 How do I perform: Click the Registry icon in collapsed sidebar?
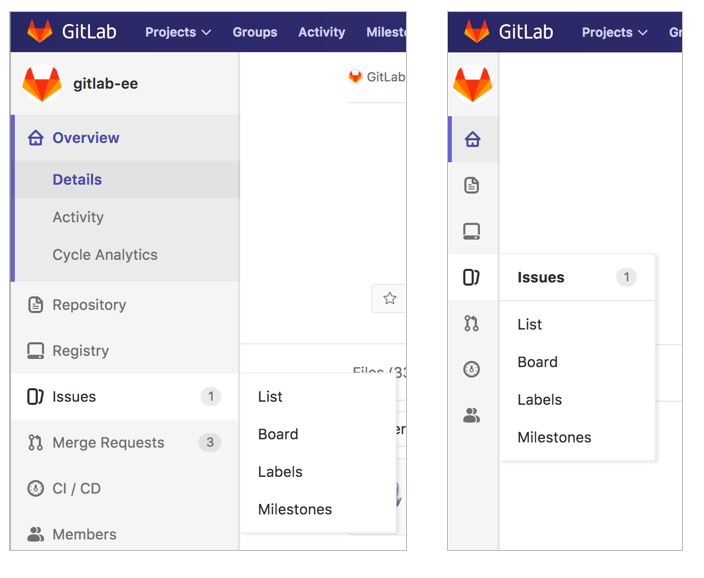472,232
